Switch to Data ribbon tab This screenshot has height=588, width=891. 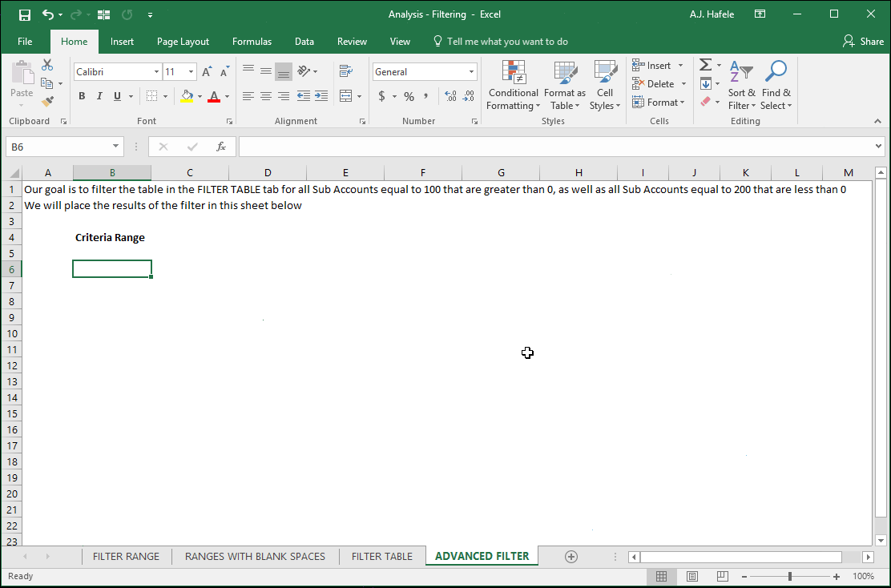(x=304, y=42)
